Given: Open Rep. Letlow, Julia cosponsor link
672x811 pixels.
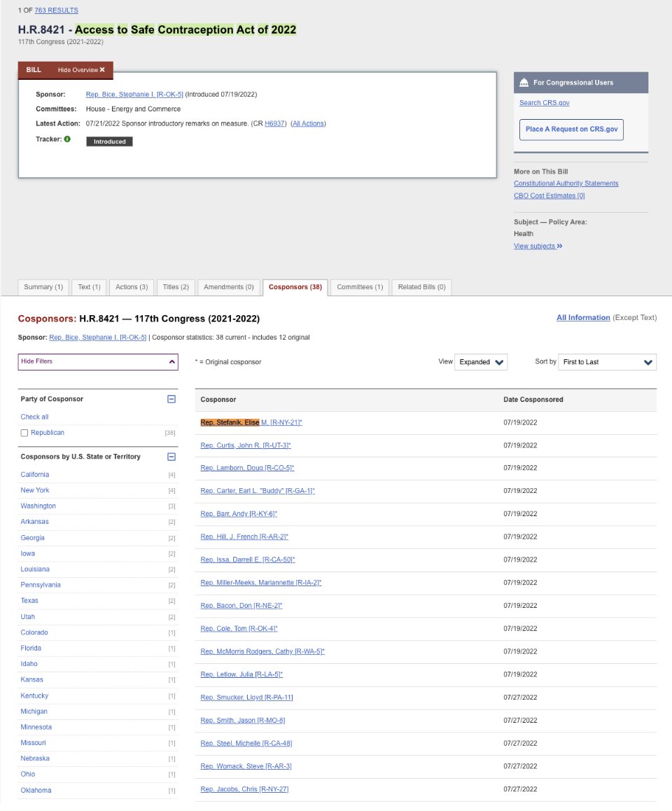Looking at the screenshot, I should 241,674.
